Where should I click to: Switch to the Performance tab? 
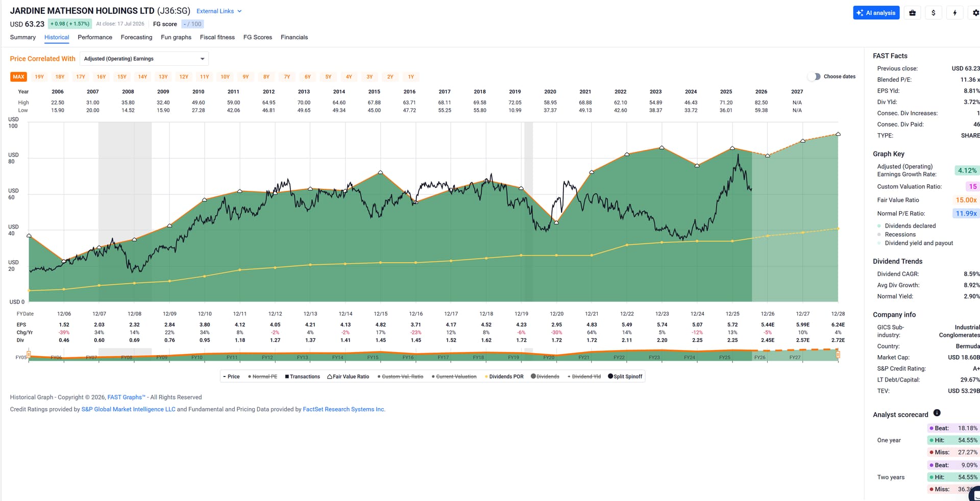pos(95,37)
